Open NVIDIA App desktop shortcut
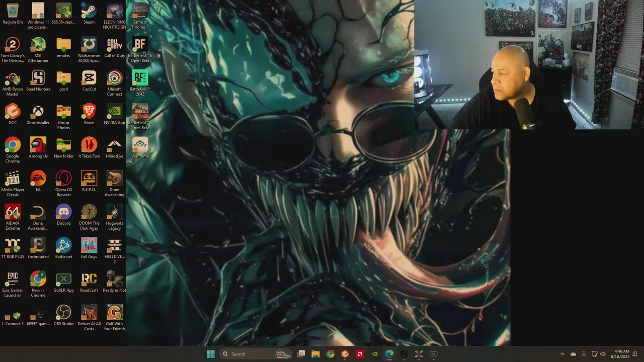644x362 pixels. pos(114,115)
